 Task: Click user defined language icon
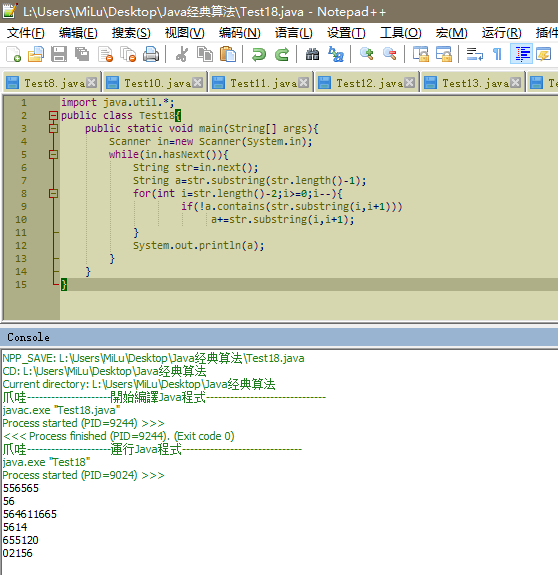pyautogui.click(x=544, y=54)
